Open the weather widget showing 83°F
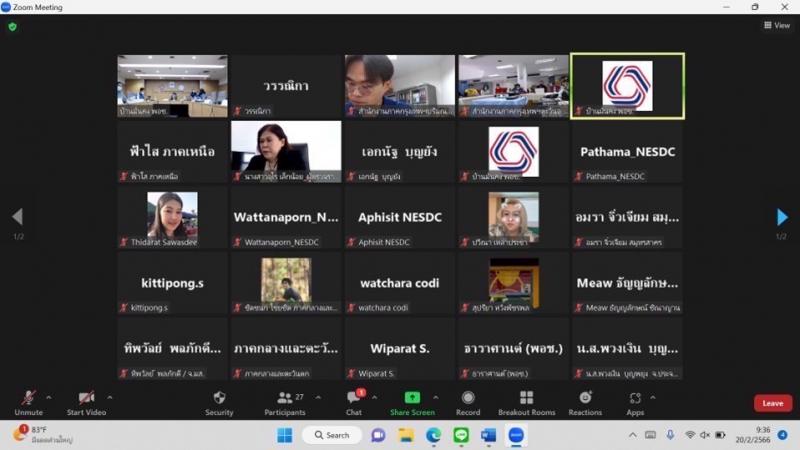The width and height of the screenshot is (800, 450). [x=43, y=434]
